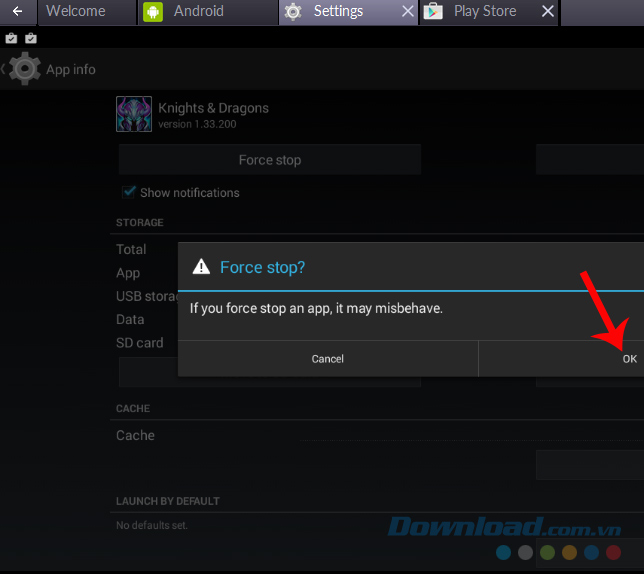
Task: Click the Android robot tab icon
Action: (x=153, y=12)
